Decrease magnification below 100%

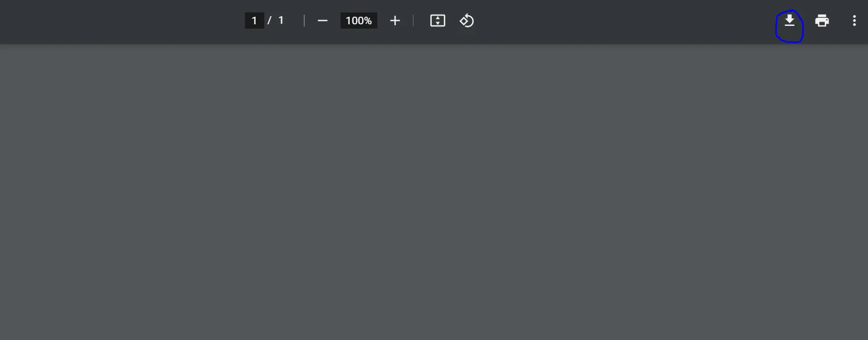323,21
